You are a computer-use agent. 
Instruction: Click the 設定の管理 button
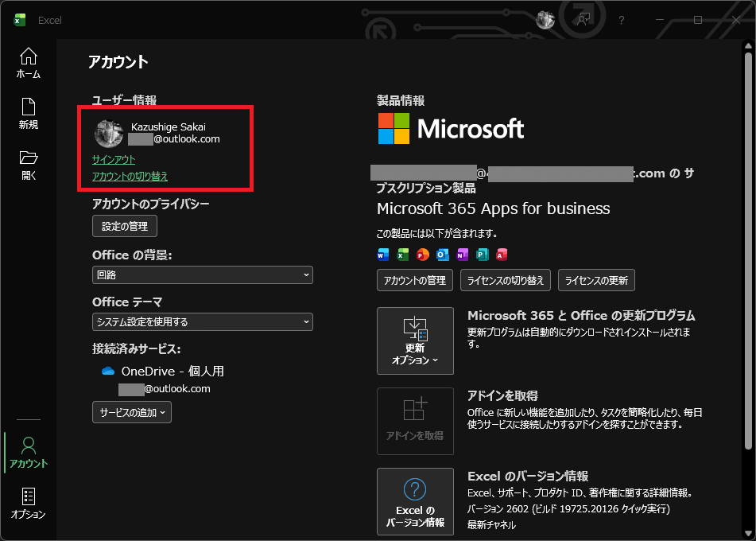[x=124, y=226]
